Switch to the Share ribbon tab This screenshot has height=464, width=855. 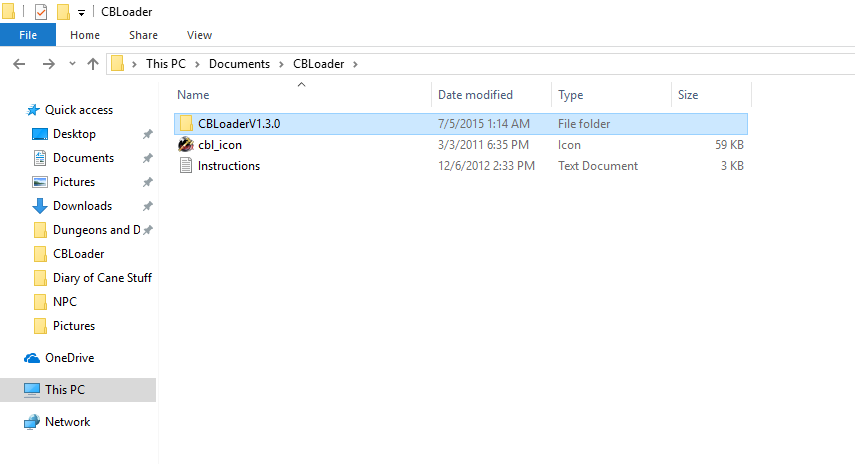pyautogui.click(x=143, y=35)
